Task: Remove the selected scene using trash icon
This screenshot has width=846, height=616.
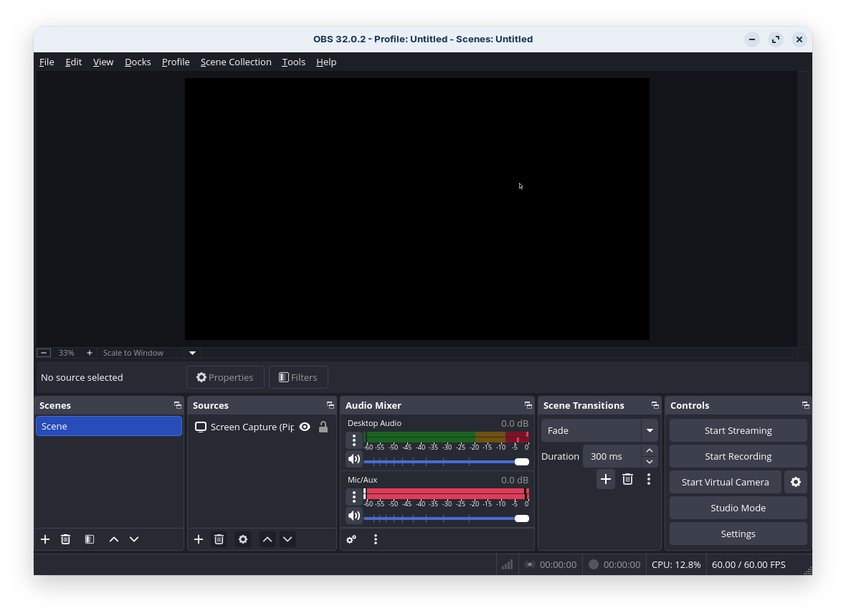Action: 65,539
